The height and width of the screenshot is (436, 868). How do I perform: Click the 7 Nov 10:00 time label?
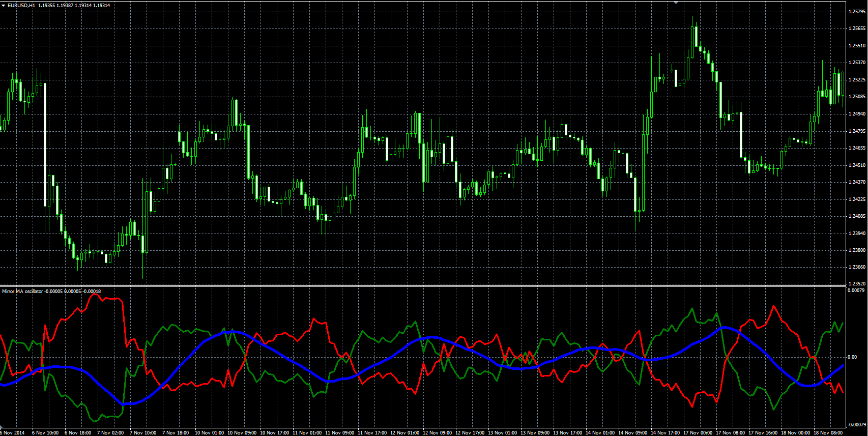click(143, 433)
